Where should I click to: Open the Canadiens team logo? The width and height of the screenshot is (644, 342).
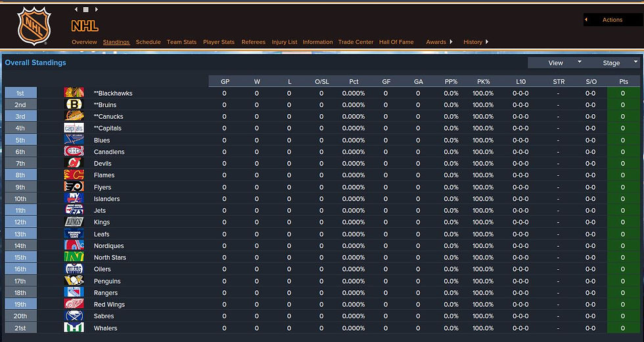[74, 152]
